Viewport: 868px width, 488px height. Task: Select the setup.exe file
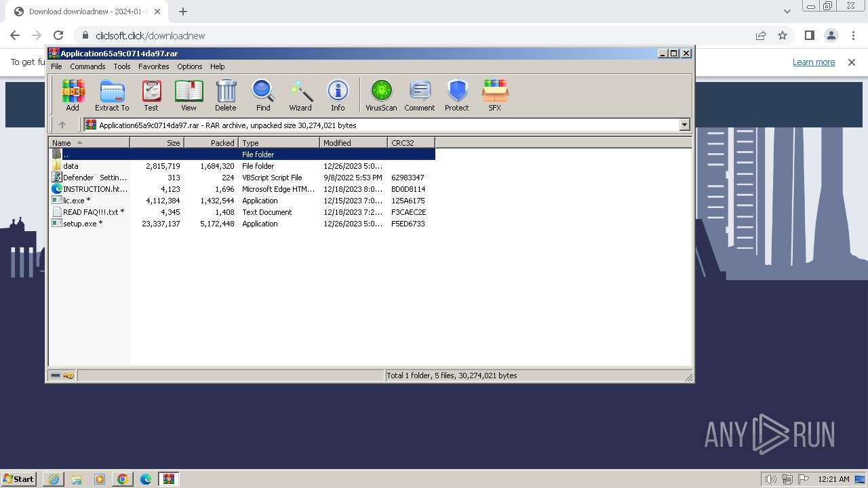pyautogui.click(x=242, y=224)
